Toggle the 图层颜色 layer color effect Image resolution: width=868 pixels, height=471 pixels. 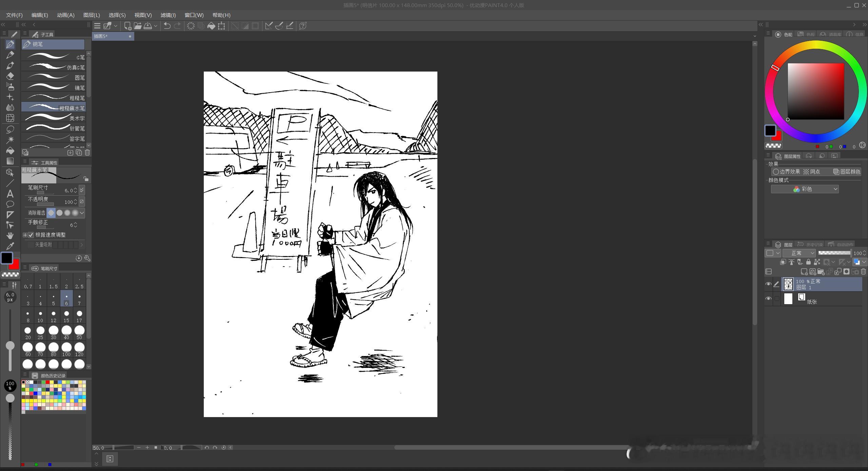[x=847, y=172]
